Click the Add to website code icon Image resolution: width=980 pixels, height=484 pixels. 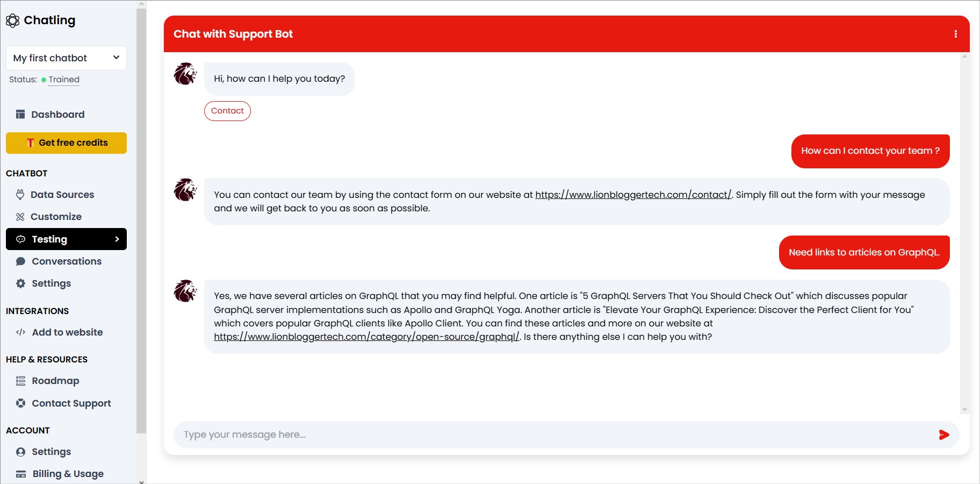pos(20,332)
